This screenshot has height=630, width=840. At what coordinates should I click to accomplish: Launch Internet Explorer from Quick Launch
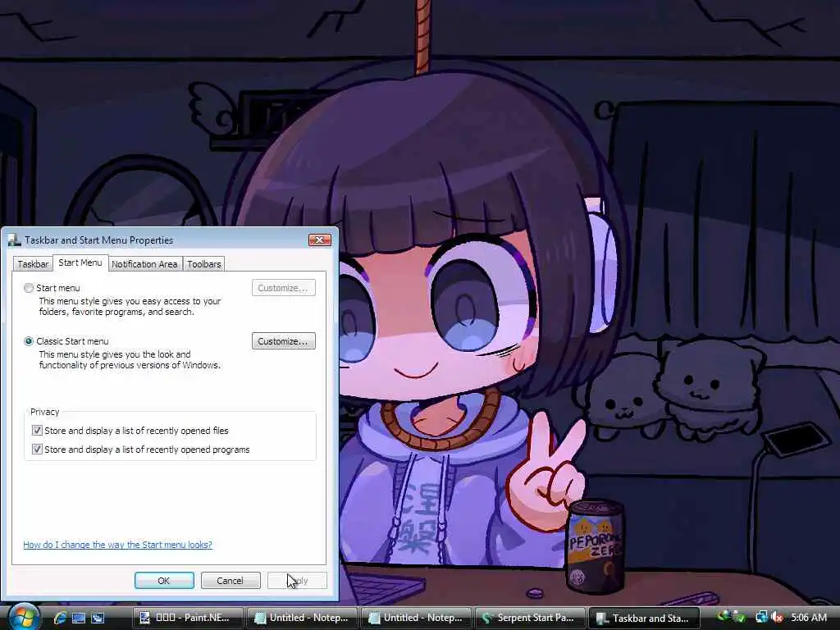[x=60, y=618]
